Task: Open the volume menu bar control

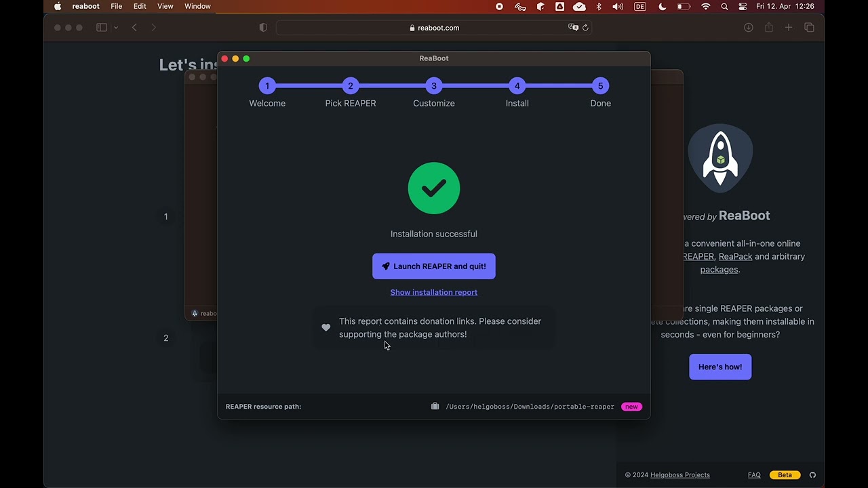Action: point(618,7)
